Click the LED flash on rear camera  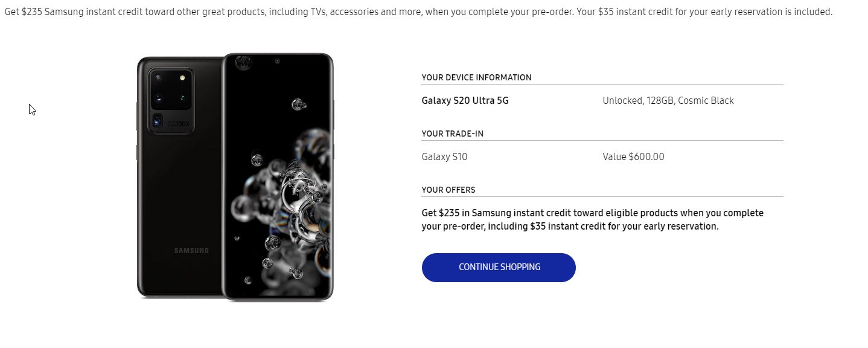coord(182,77)
